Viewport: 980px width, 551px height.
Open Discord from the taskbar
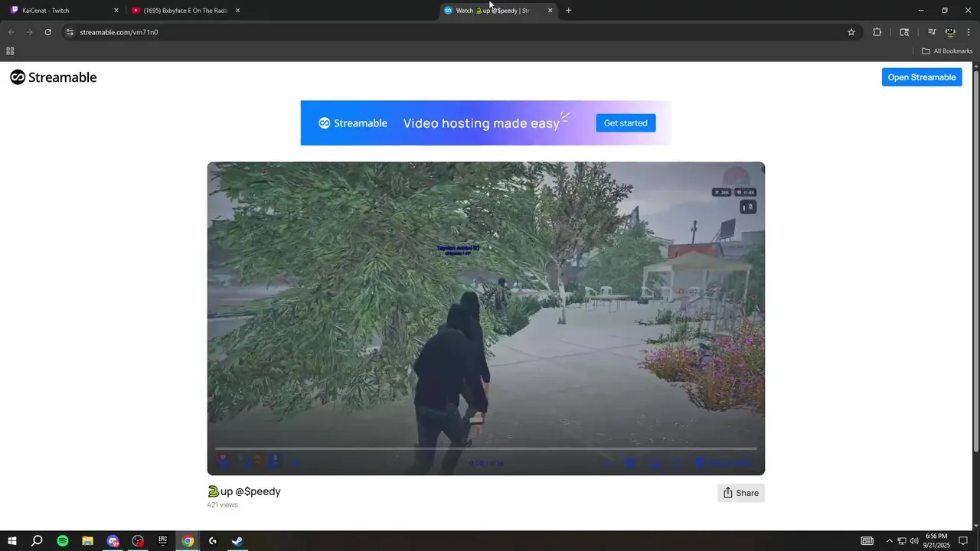tap(113, 541)
